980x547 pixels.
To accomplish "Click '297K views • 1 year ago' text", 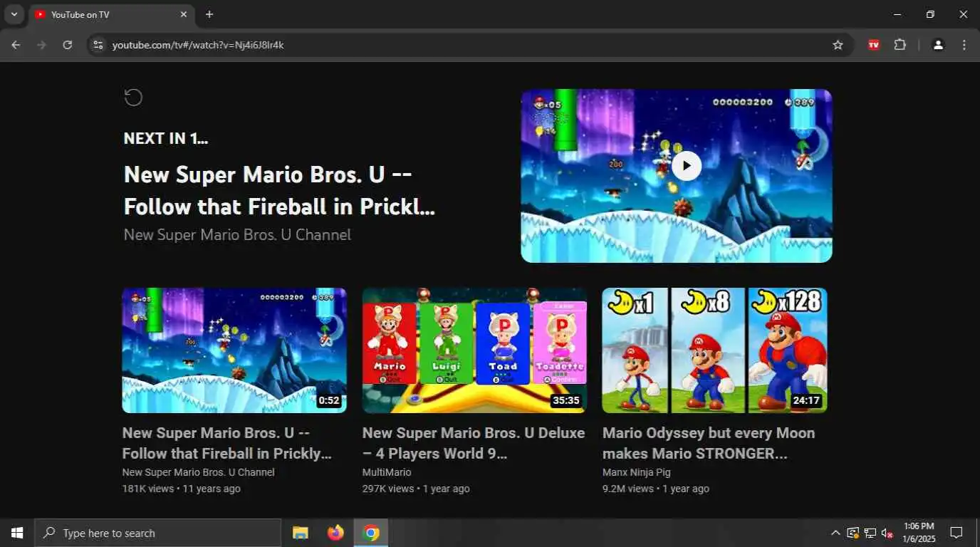I will [416, 489].
